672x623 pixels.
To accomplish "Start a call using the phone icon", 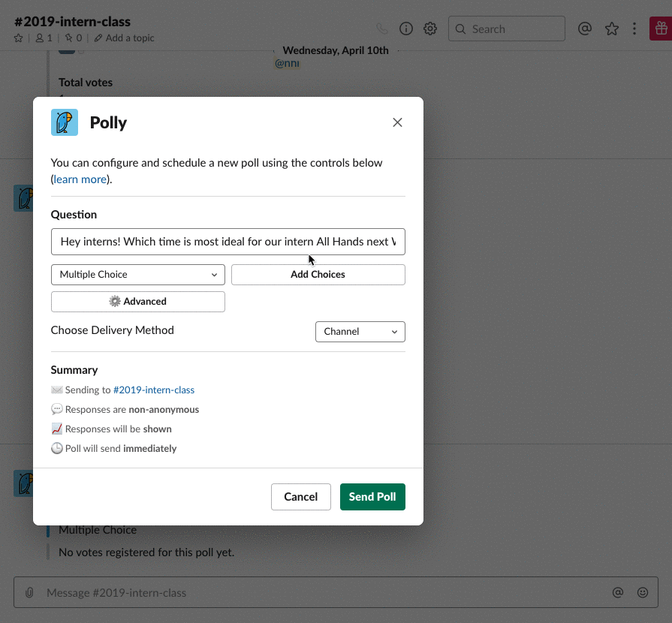I will click(381, 29).
